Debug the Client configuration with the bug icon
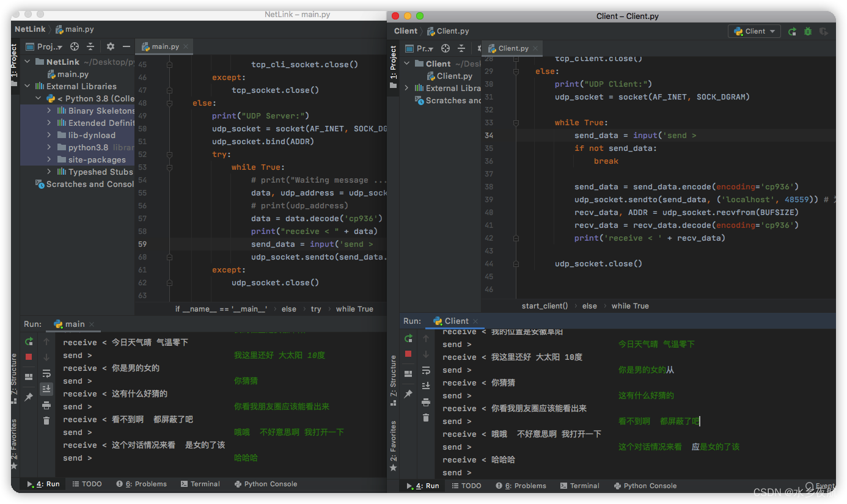Viewport: 847px width, 504px height. [x=808, y=31]
